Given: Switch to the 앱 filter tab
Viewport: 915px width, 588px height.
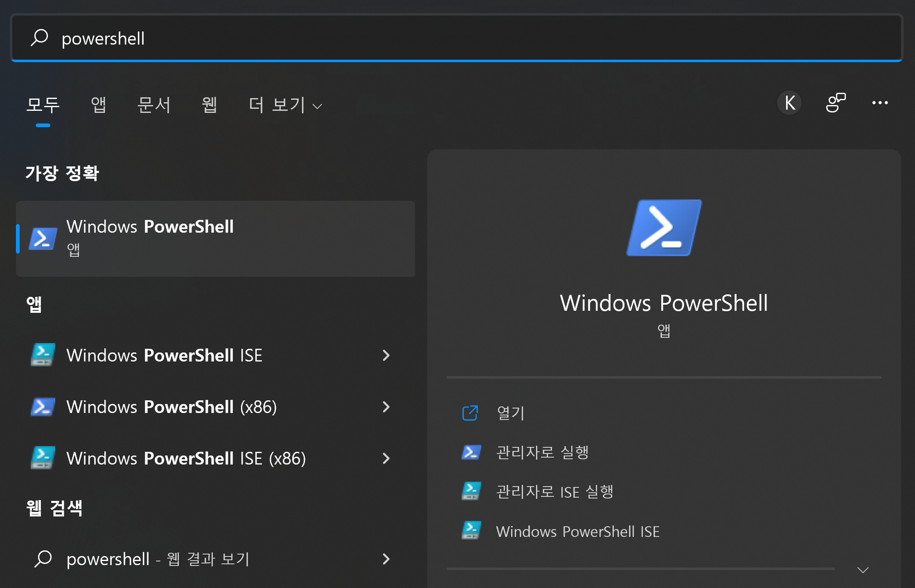Looking at the screenshot, I should [99, 105].
